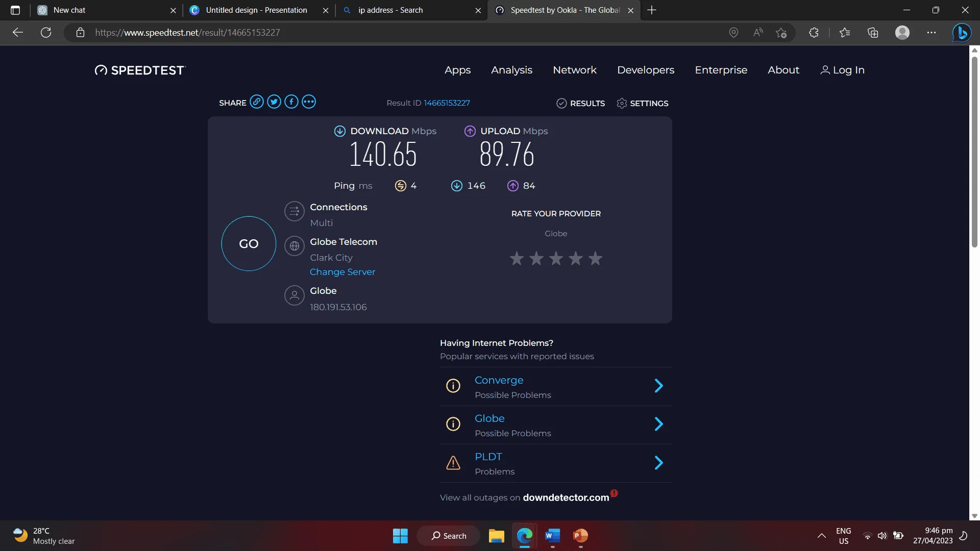Open the Converge service link
980x551 pixels.
[499, 381]
